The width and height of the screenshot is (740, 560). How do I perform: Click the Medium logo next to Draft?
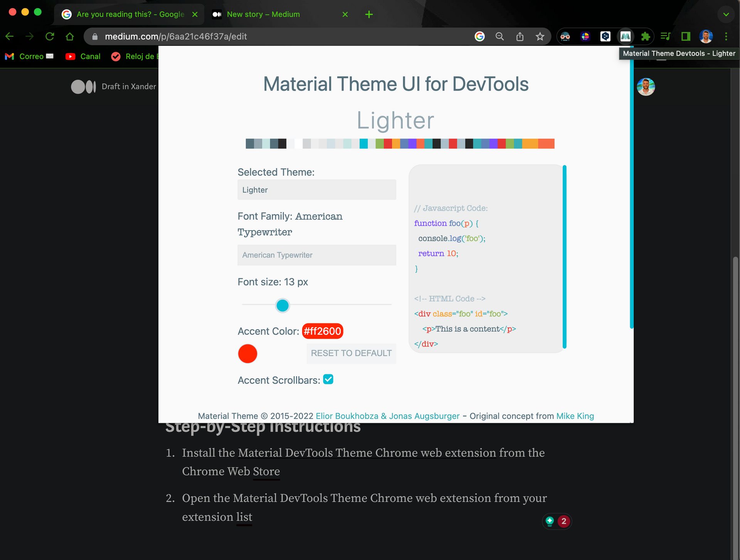click(x=83, y=87)
